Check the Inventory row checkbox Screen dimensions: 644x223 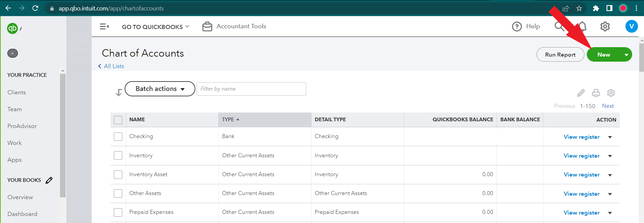[118, 155]
